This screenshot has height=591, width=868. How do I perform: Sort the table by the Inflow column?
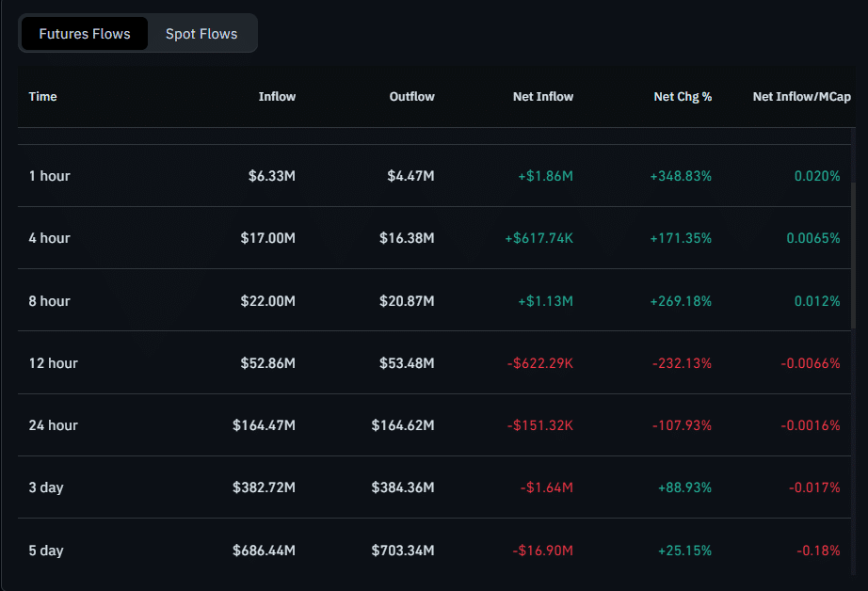[x=277, y=96]
